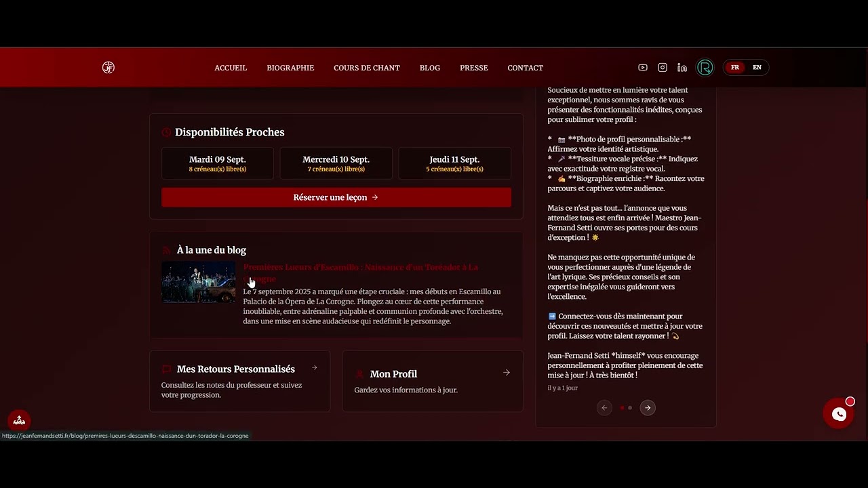The width and height of the screenshot is (868, 488).
Task: Open the round badge icon at bottom left
Action: tap(19, 421)
